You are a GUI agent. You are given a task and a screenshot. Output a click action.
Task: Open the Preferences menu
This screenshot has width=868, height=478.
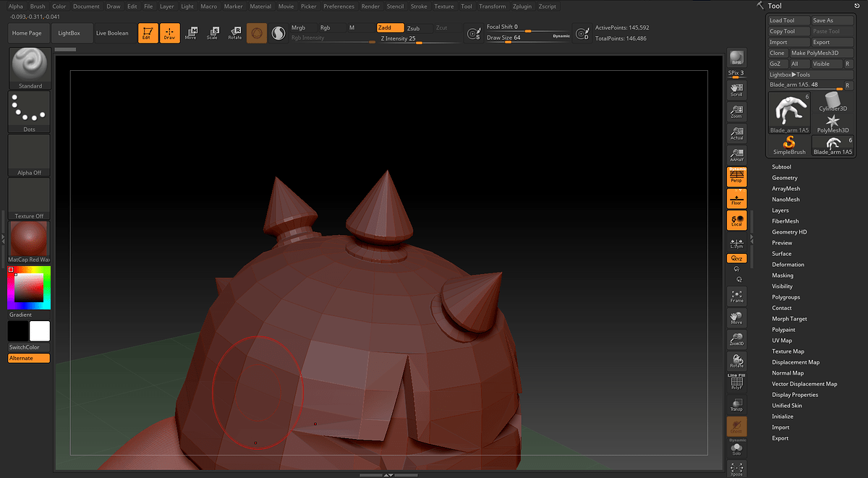point(339,7)
